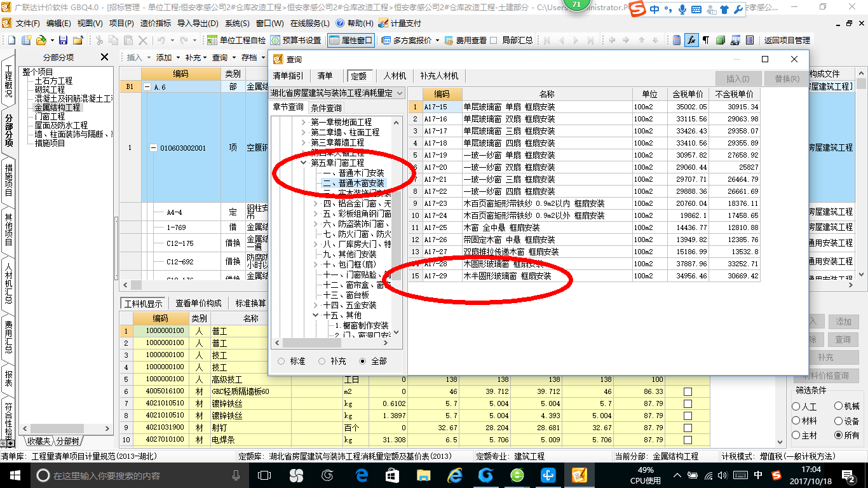Select the 金属结构工程 item in project tree
This screenshot has width=868, height=488.
point(57,107)
